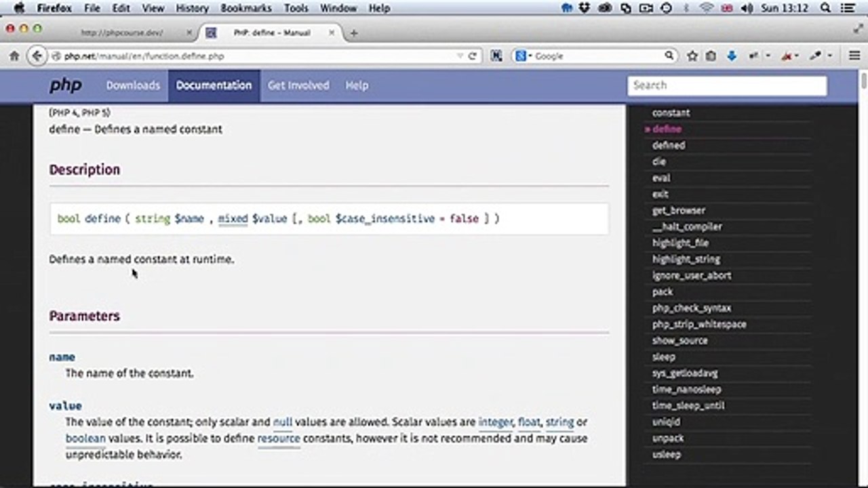Follow the integer type link
Screen dimensions: 868x488
[495, 422]
